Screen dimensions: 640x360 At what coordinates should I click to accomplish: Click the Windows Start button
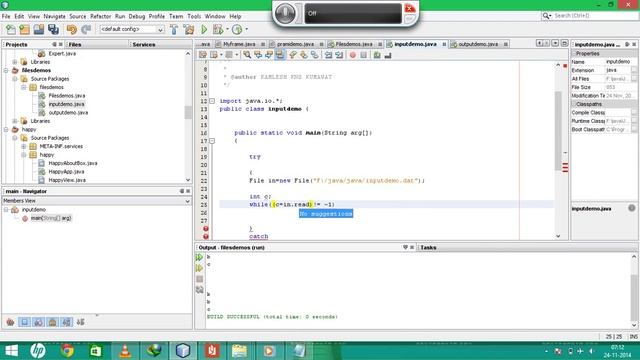point(11,351)
